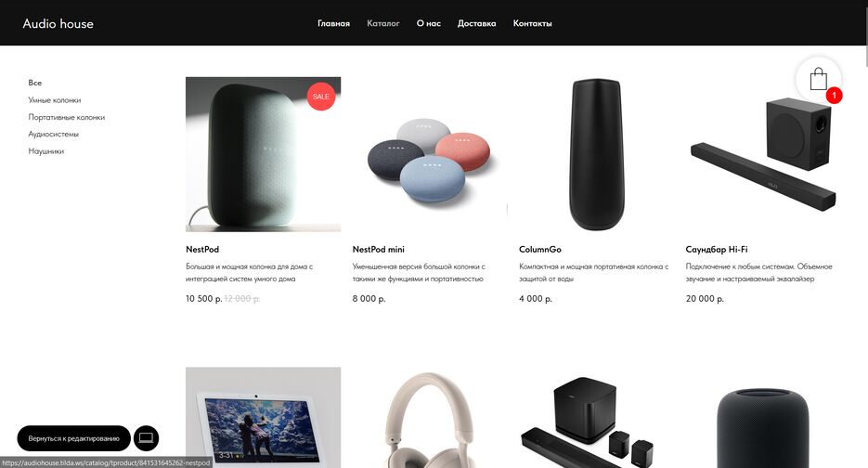Open the Контакты menu link

[533, 23]
